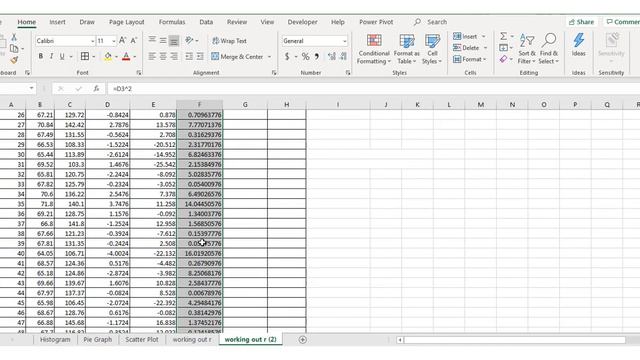
Task: Apply the red Font Color
Action: pos(126,56)
